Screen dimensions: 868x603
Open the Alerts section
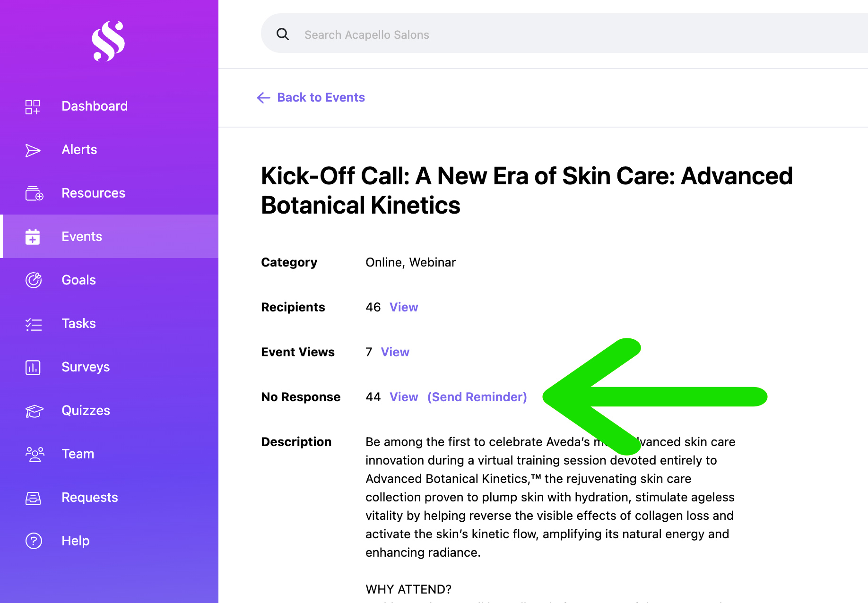(x=109, y=149)
